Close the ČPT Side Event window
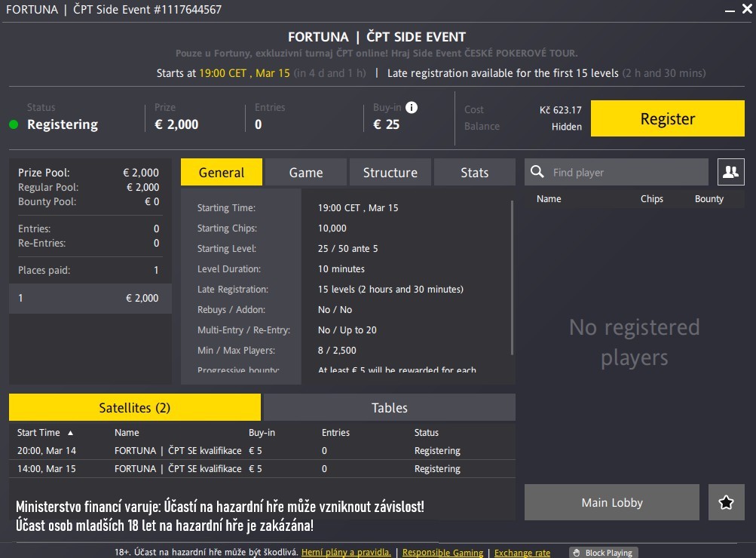Screen dimensions: 756x558 [747, 9]
